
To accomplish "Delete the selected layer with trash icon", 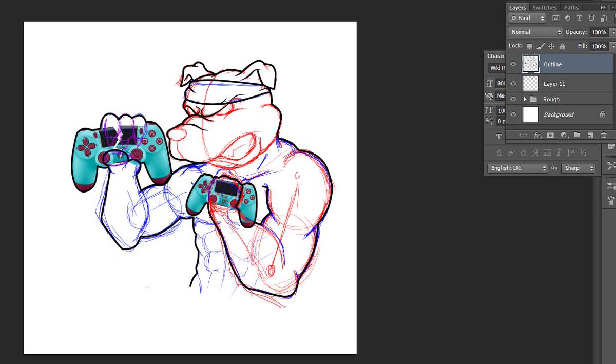I will [x=604, y=135].
